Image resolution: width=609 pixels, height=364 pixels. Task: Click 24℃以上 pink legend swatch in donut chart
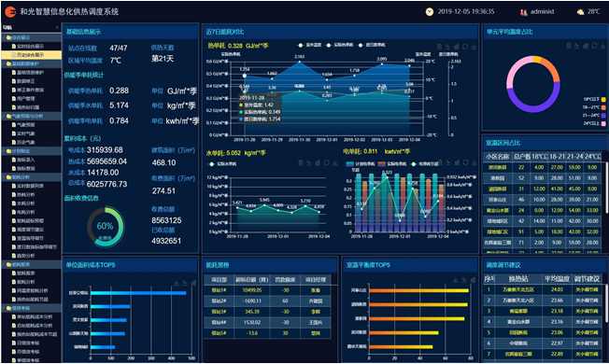(x=603, y=124)
